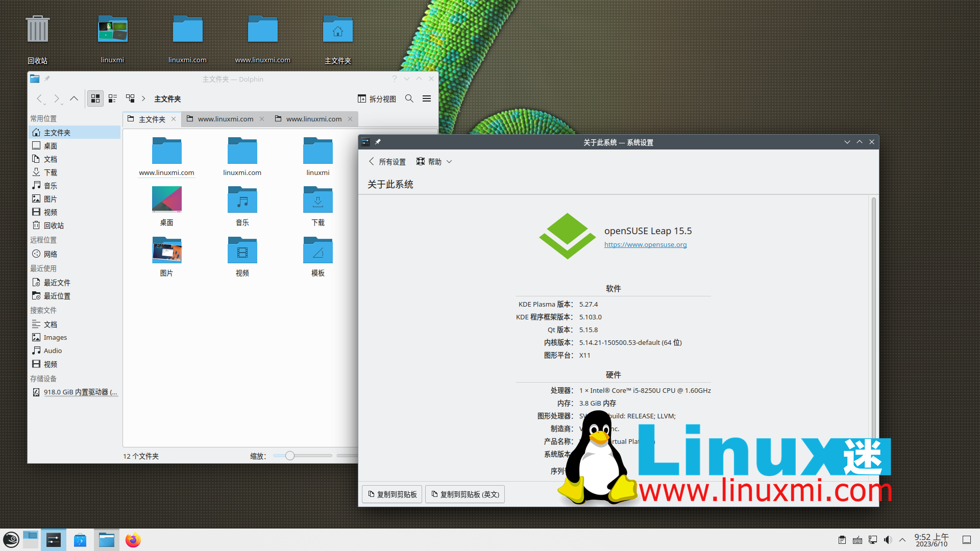The height and width of the screenshot is (551, 980).
Task: Select the 模板 folder in file view
Action: coord(317,257)
